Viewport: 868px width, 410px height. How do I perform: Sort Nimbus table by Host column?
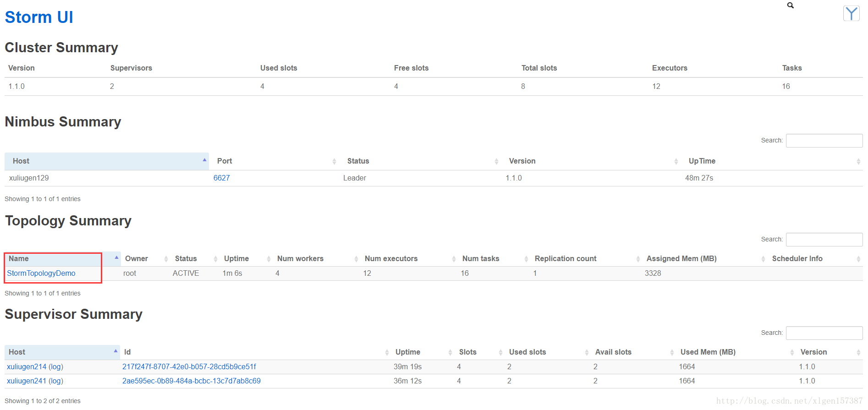click(x=21, y=161)
